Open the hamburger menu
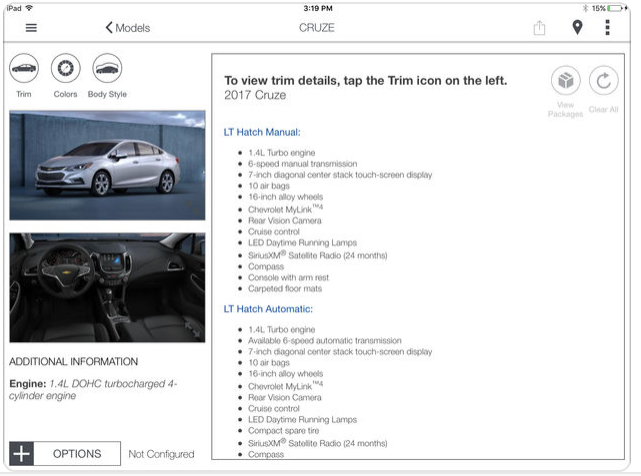Image resolution: width=641 pixels, height=476 pixels. 31,28
